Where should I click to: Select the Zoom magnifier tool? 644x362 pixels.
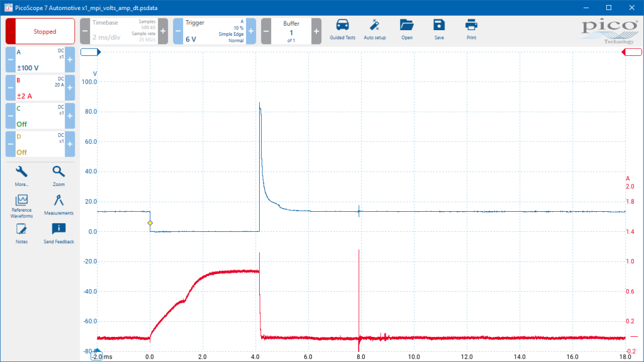click(58, 176)
